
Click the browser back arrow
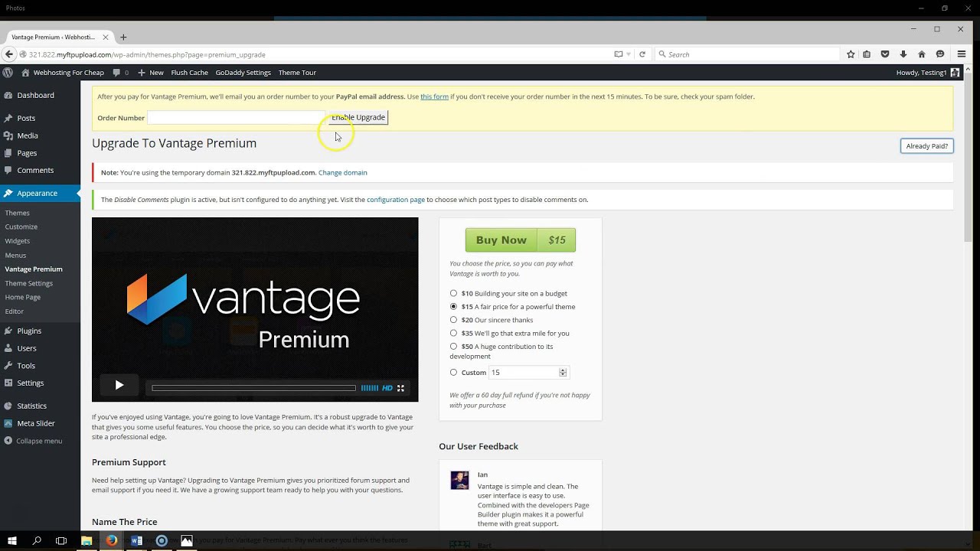point(9,54)
